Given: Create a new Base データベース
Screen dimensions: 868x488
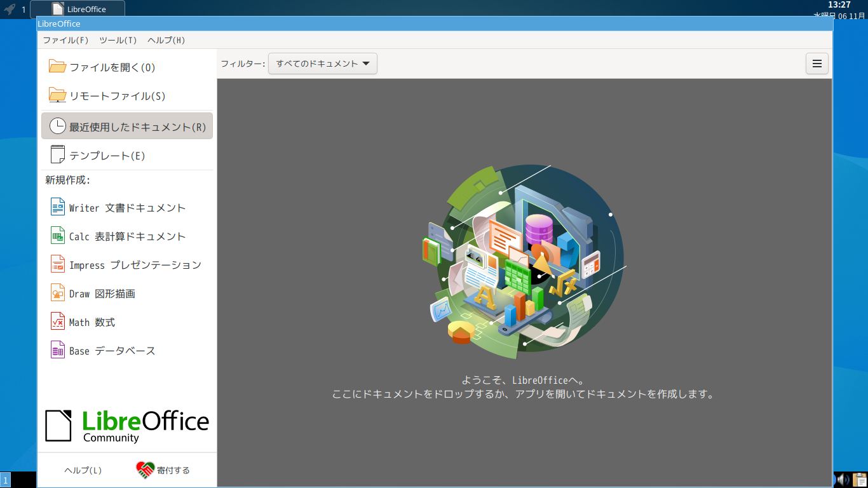Looking at the screenshot, I should 127,351.
